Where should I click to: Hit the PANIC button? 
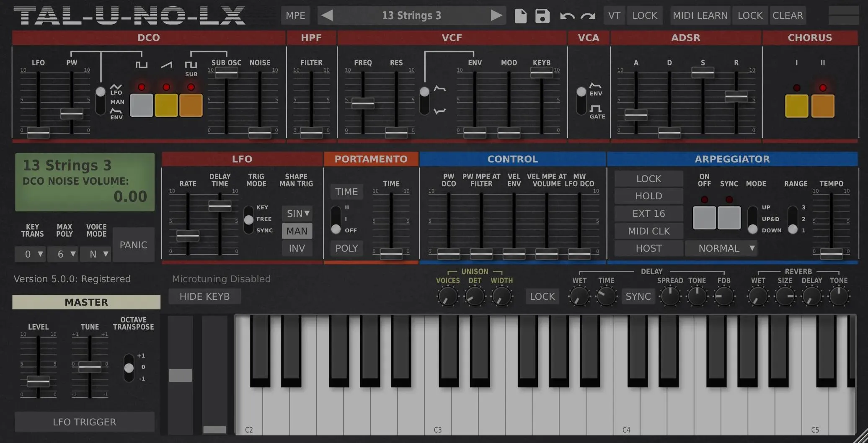point(134,245)
